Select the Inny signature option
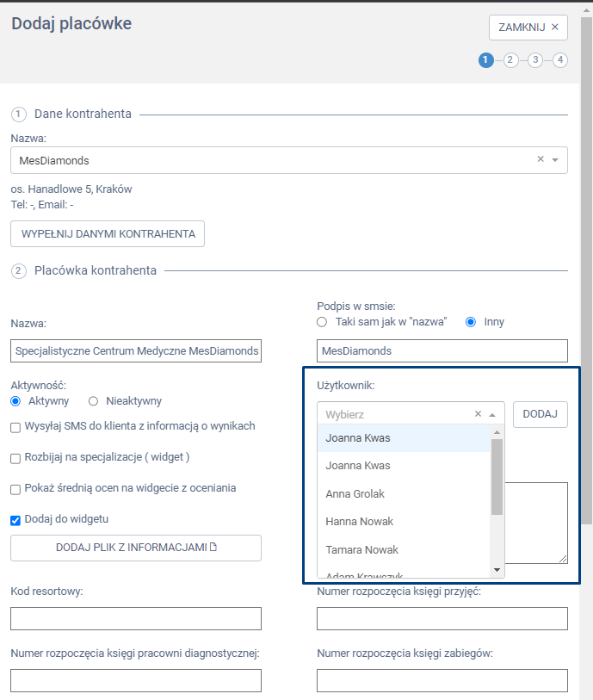Image resolution: width=593 pixels, height=700 pixels. [471, 322]
